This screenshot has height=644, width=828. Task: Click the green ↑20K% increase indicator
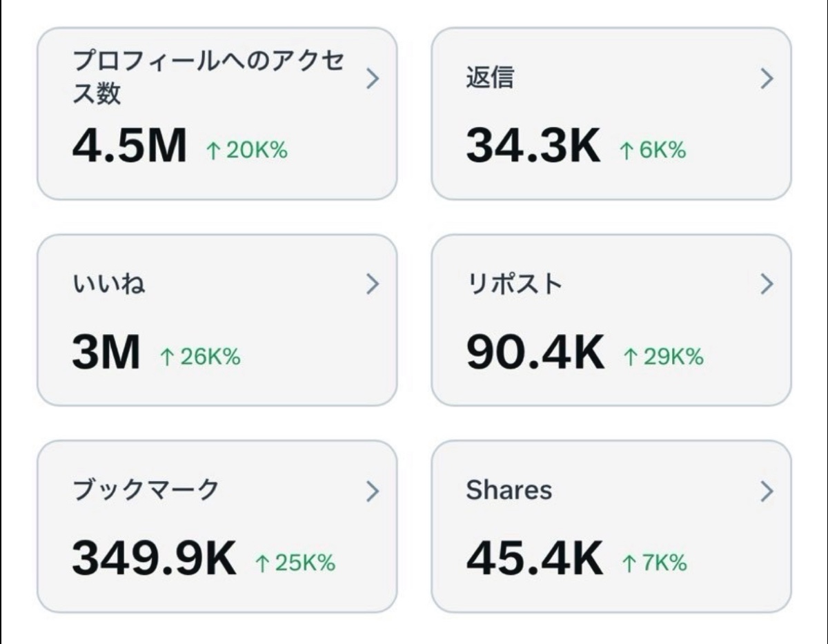pyautogui.click(x=246, y=150)
